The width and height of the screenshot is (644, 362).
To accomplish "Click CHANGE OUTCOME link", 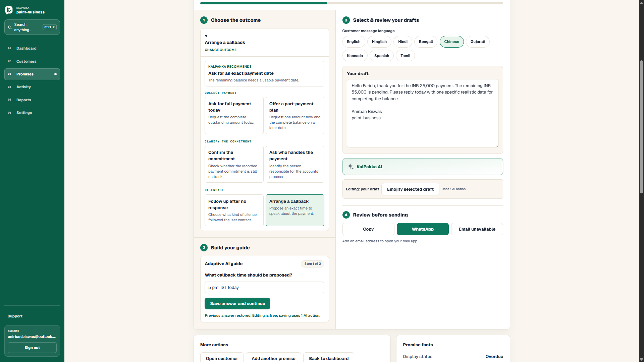I will tap(221, 50).
